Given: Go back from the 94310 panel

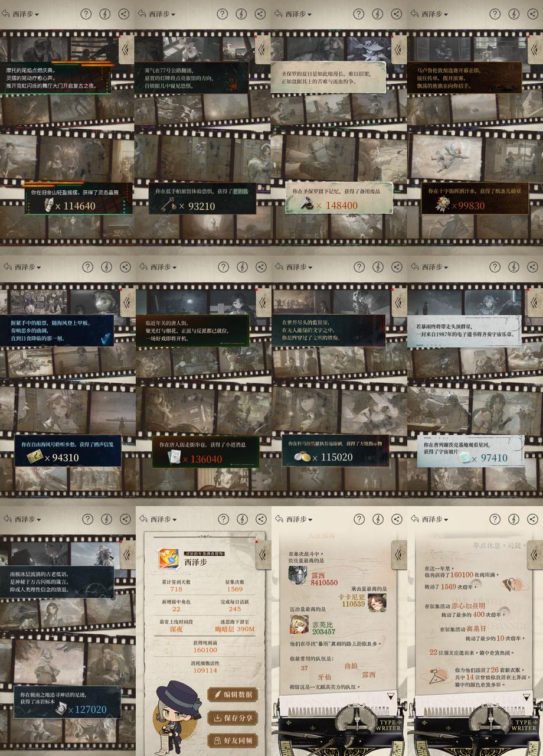Looking at the screenshot, I should click(x=6, y=266).
